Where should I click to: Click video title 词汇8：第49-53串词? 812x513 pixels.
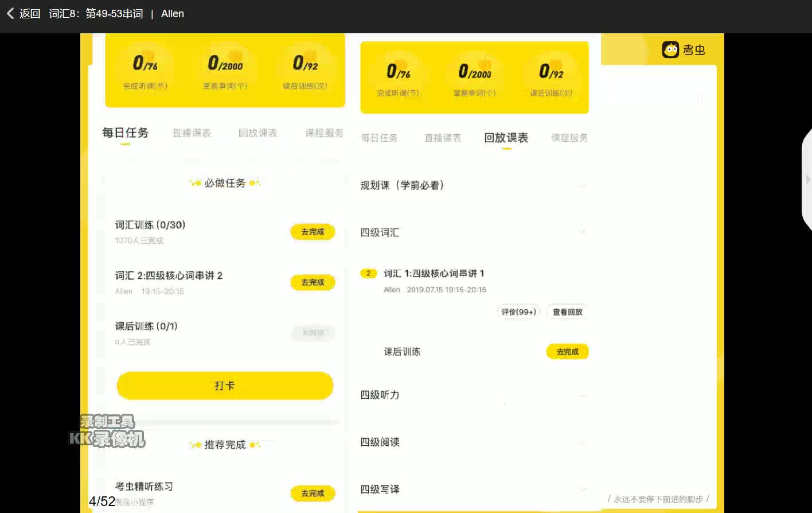tap(96, 14)
